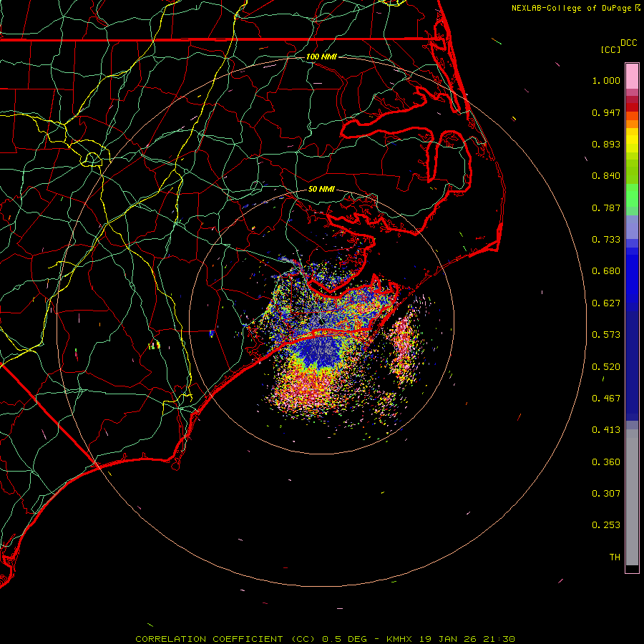This screenshot has height=644, width=644.
Task: Select the 0.520 scale label
Action: (x=606, y=367)
